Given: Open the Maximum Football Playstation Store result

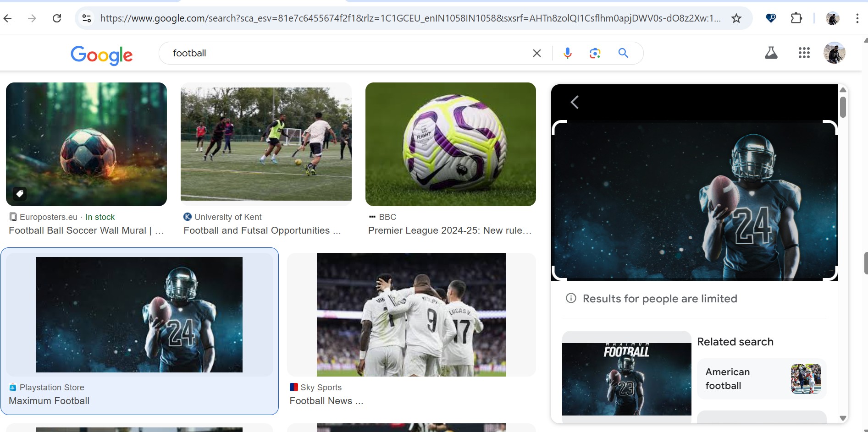Looking at the screenshot, I should [x=139, y=315].
